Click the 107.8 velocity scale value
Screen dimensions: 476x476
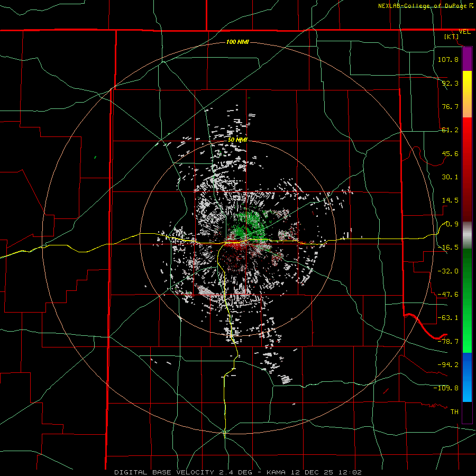448,59
